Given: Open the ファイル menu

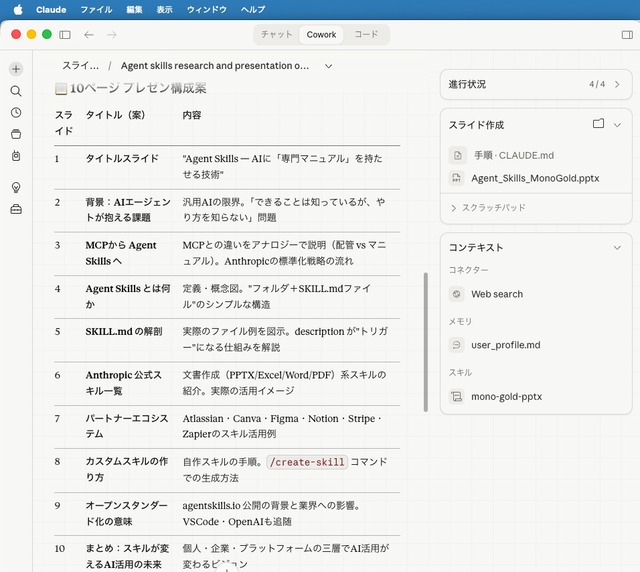Looking at the screenshot, I should [96, 9].
